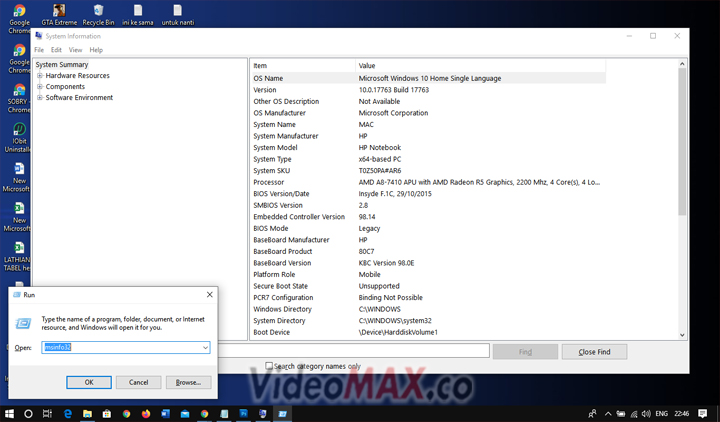Switch ENG input language indicator
This screenshot has height=422, width=720.
click(661, 414)
